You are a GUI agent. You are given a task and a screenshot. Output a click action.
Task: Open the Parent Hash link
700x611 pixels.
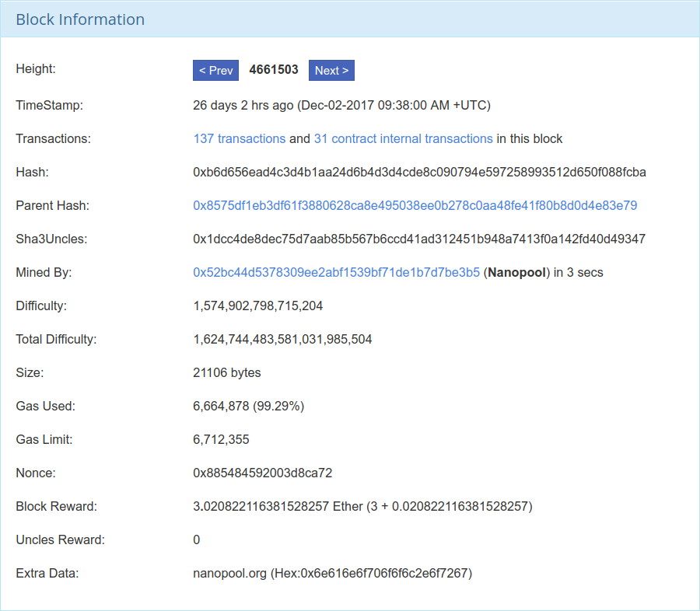point(415,205)
